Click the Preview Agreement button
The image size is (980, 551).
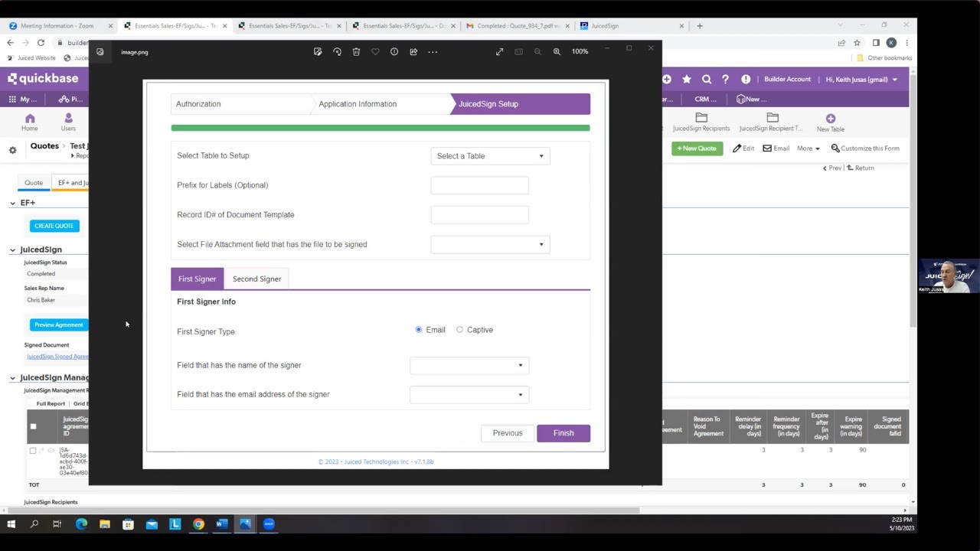(x=59, y=324)
